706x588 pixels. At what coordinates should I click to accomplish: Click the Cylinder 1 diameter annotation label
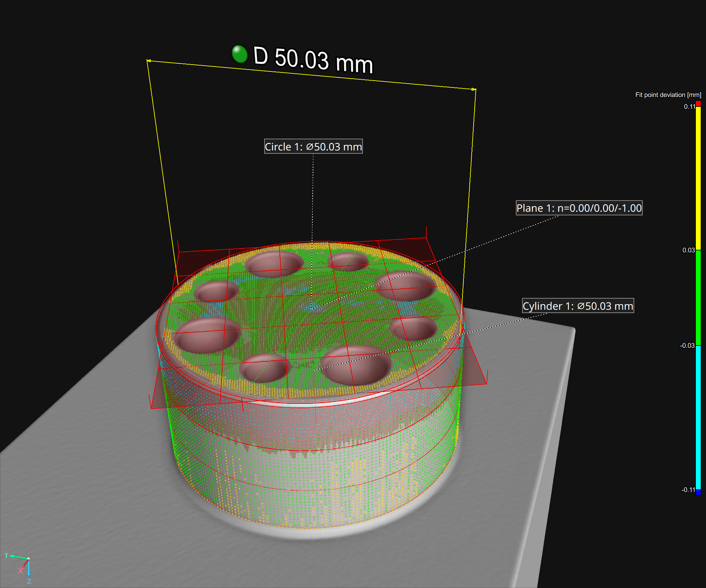coord(578,306)
